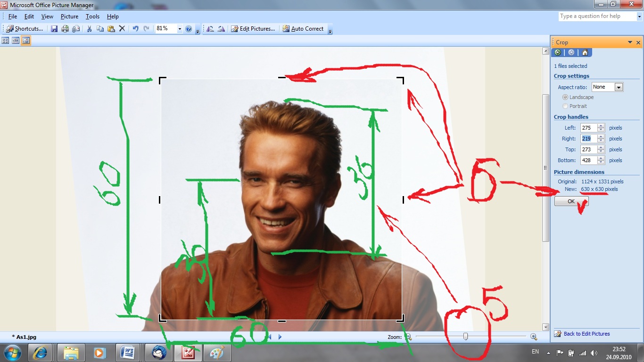
Task: Go to the next picture arrow
Action: [280, 337]
